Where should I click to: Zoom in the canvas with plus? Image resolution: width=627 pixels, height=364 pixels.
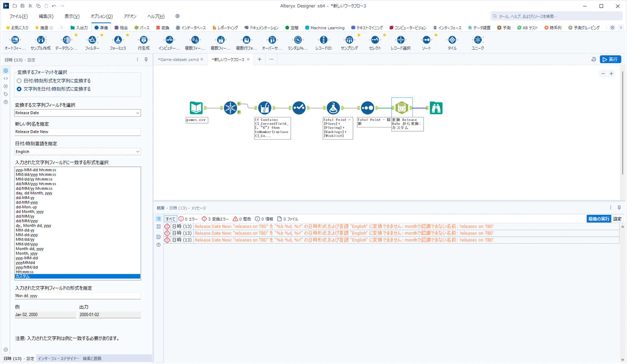click(611, 74)
